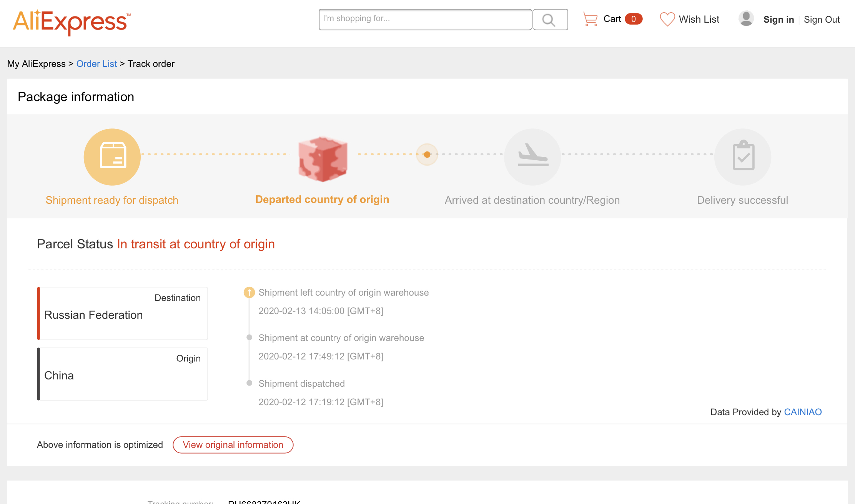Open the Order List breadcrumb link
This screenshot has height=504, width=855.
tap(96, 64)
